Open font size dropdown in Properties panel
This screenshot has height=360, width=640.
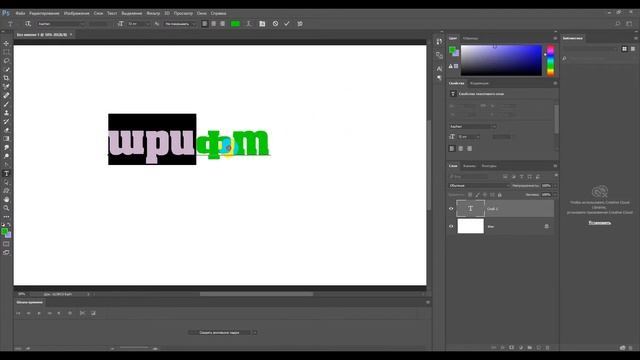click(469, 137)
